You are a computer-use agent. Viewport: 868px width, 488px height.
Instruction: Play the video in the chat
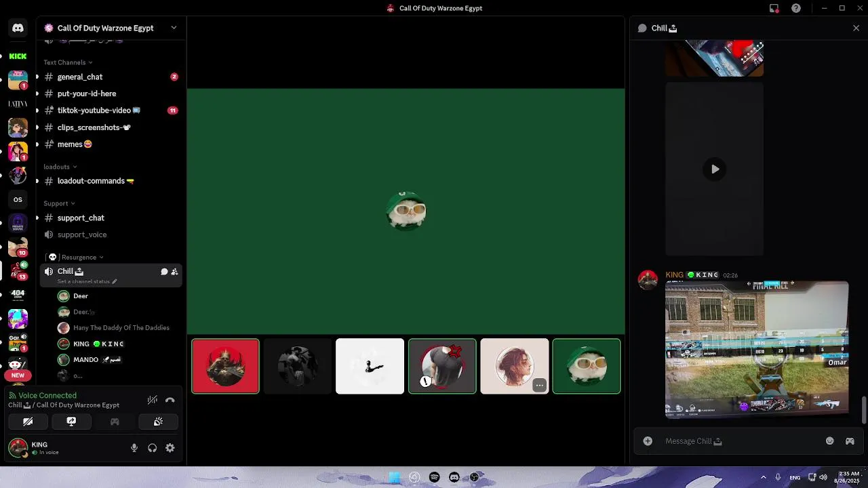pos(715,169)
